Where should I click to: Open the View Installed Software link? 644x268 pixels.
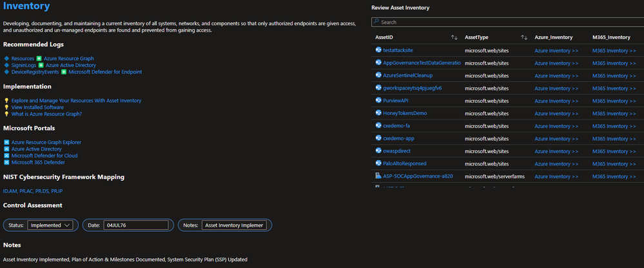(x=37, y=107)
